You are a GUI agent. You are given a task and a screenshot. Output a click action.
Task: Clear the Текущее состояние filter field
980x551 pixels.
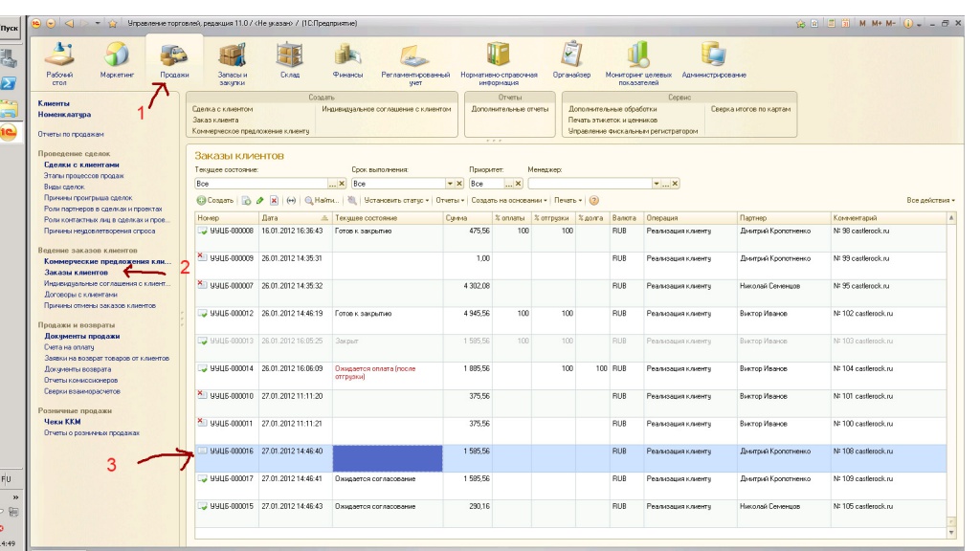pyautogui.click(x=342, y=184)
